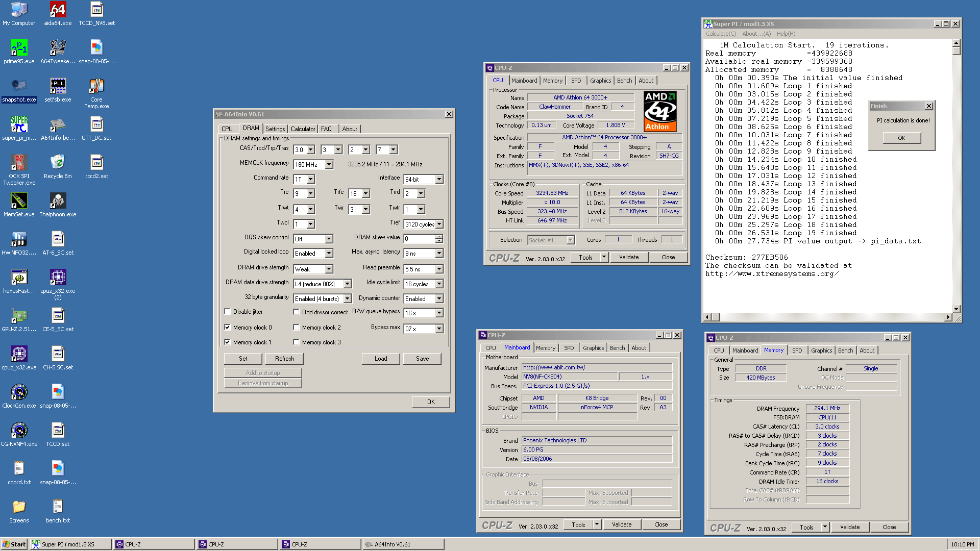Uncheck Memory clock 1
This screenshot has height=551, width=980.
[x=228, y=342]
